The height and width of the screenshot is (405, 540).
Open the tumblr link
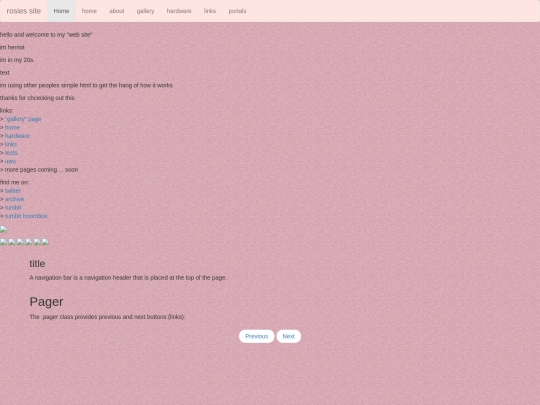(x=13, y=208)
